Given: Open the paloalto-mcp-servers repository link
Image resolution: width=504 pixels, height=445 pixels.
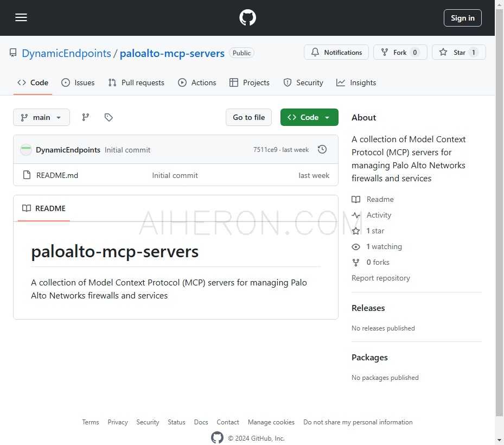Looking at the screenshot, I should (172, 53).
